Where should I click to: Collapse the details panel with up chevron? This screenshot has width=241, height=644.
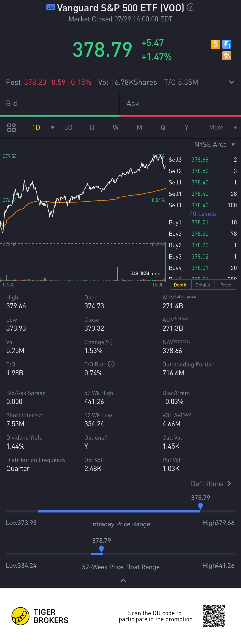[123, 580]
